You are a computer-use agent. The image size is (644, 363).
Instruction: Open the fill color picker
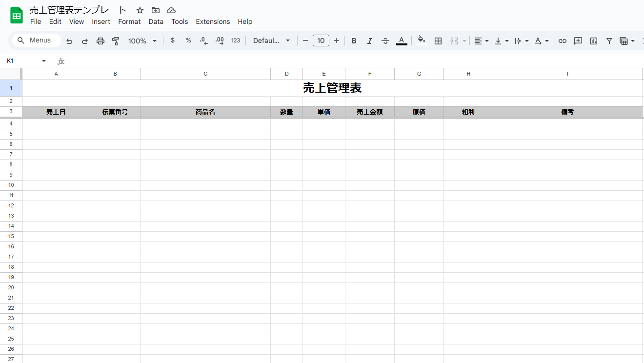point(422,41)
